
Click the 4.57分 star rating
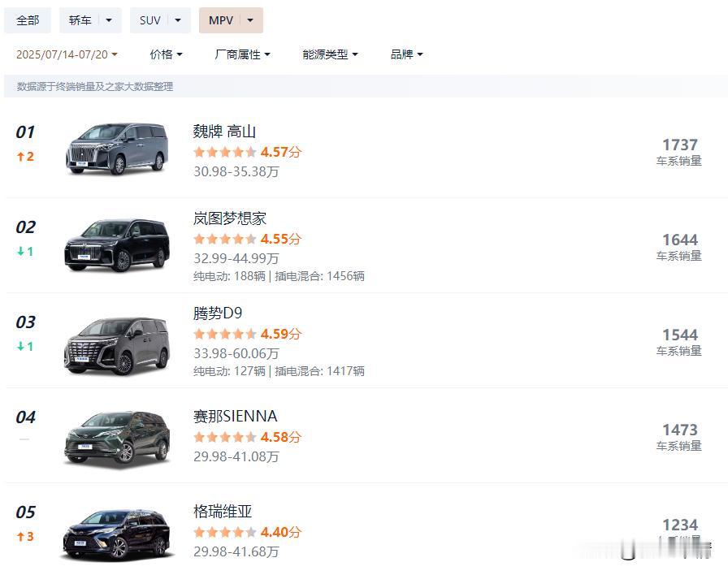(x=248, y=152)
